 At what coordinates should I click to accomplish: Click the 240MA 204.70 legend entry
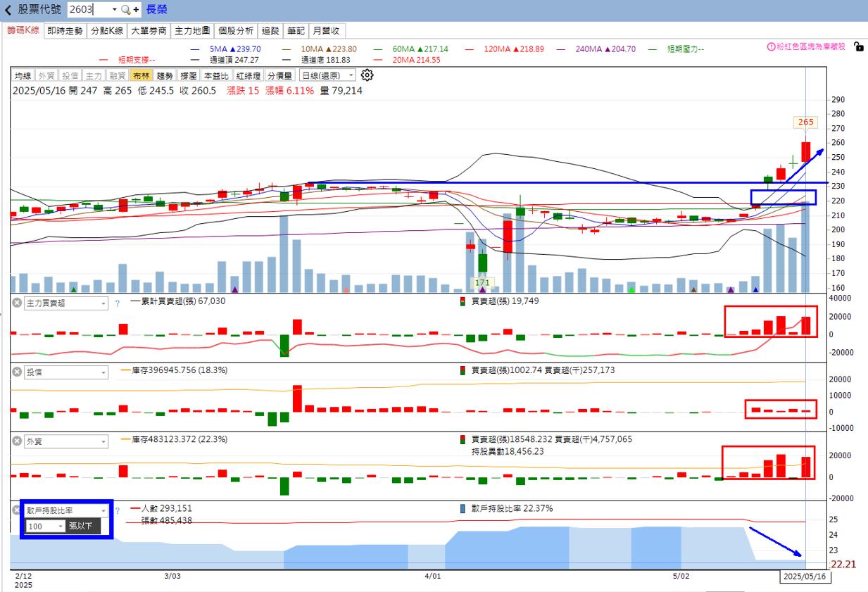point(596,49)
